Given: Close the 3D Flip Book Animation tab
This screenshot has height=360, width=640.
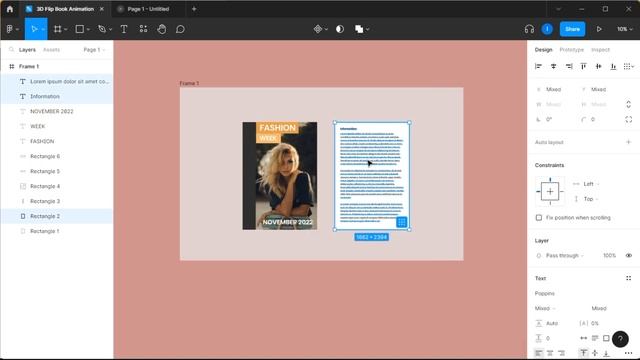Looking at the screenshot, I should tap(102, 9).
